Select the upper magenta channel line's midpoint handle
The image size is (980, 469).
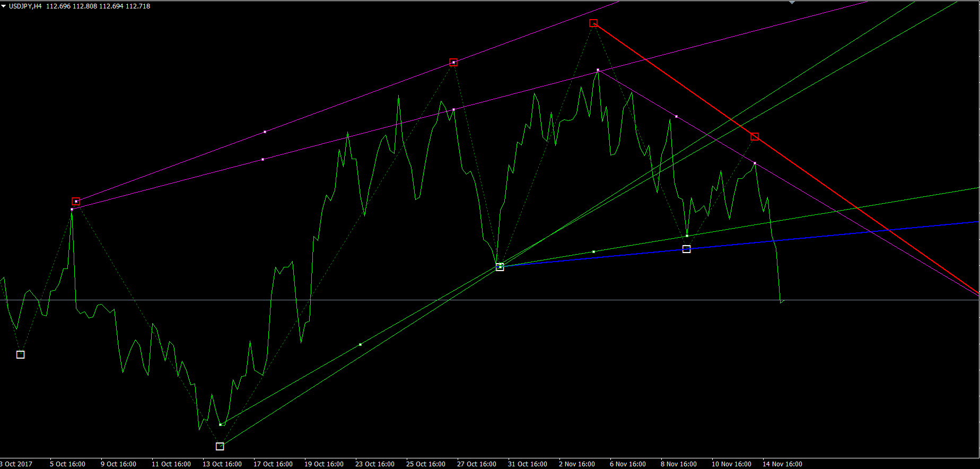click(x=265, y=132)
